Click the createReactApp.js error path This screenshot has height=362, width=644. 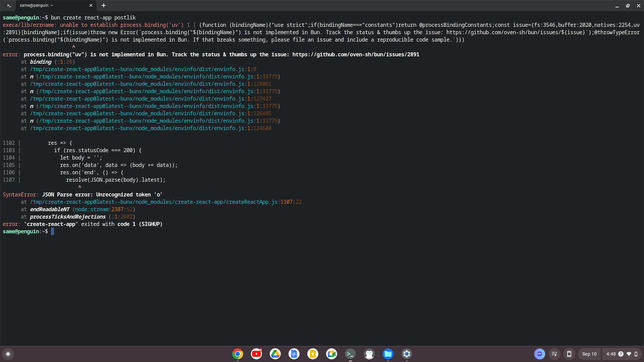click(x=154, y=202)
